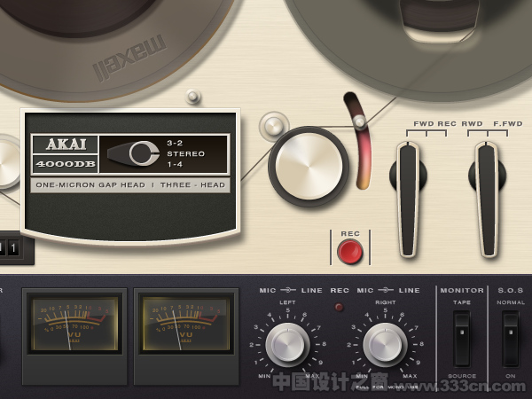Click the small tape guide roller near capstan
The image size is (532, 399).
274,127
